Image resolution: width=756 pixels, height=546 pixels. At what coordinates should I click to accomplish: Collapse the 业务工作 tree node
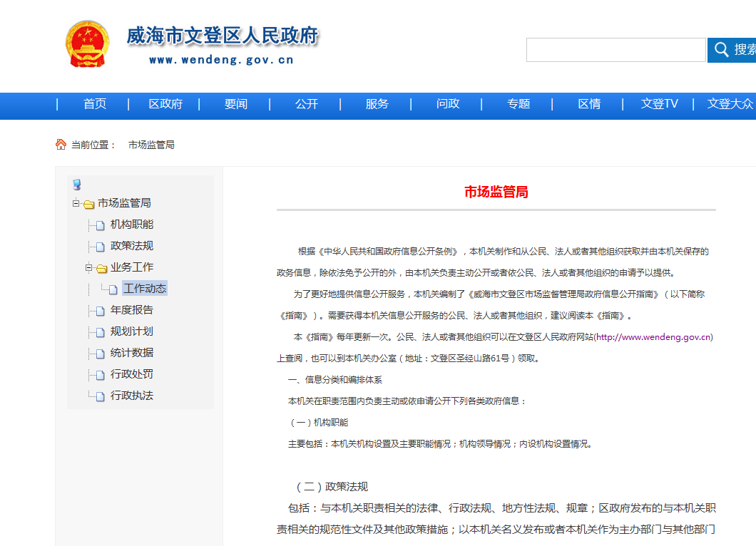coord(88,267)
